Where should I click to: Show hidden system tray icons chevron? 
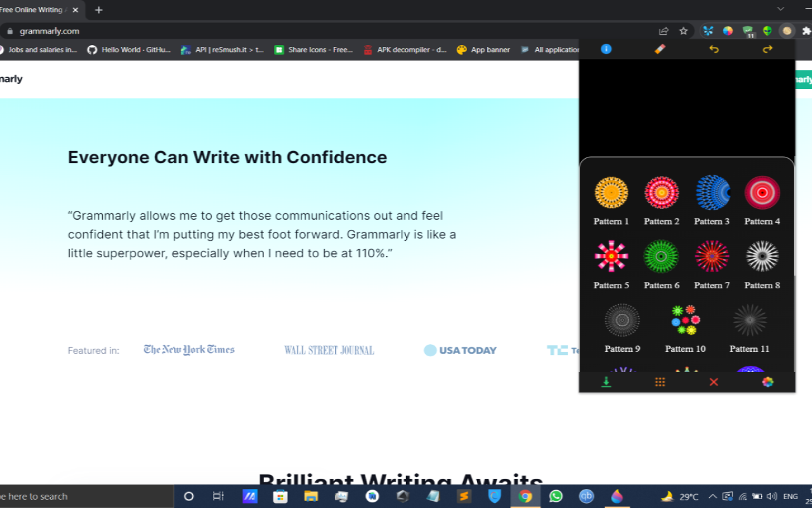pyautogui.click(x=712, y=497)
